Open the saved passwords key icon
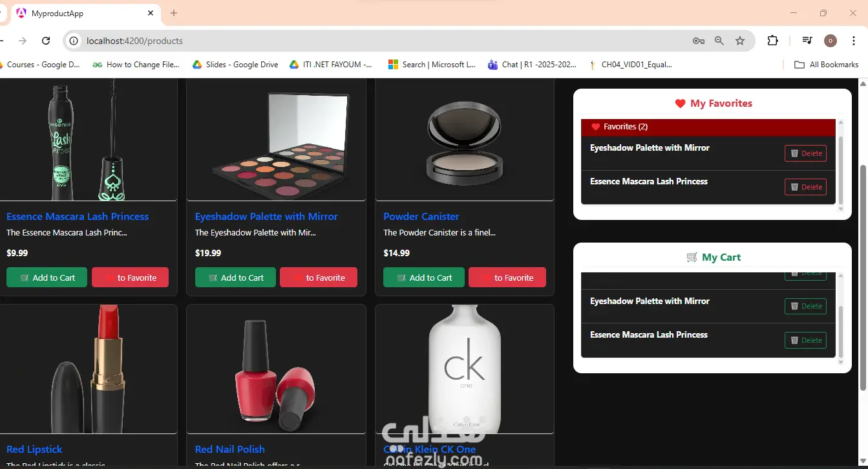Image resolution: width=868 pixels, height=469 pixels. pos(699,41)
